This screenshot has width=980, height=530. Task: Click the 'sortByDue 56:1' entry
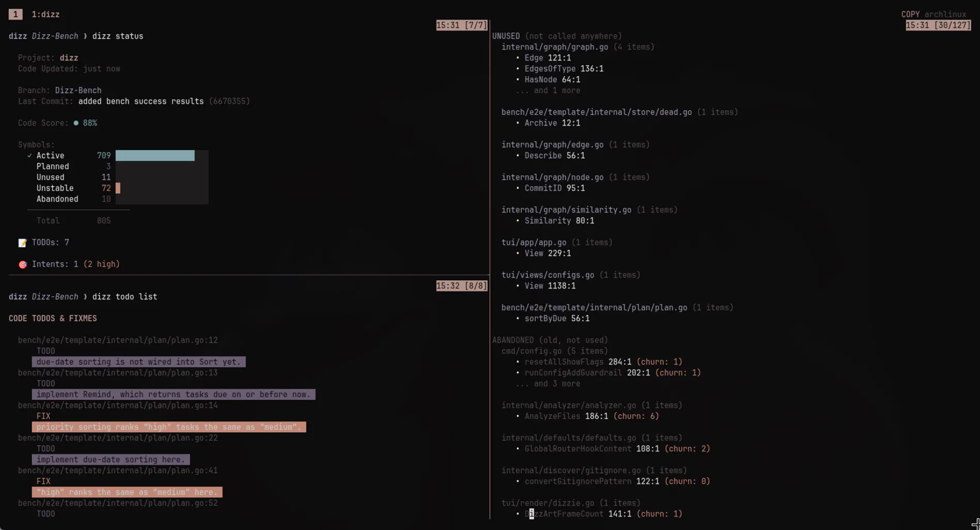[x=557, y=319]
